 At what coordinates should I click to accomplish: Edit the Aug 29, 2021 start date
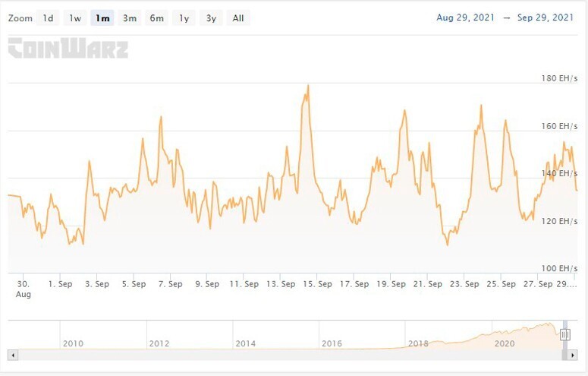[x=466, y=17]
